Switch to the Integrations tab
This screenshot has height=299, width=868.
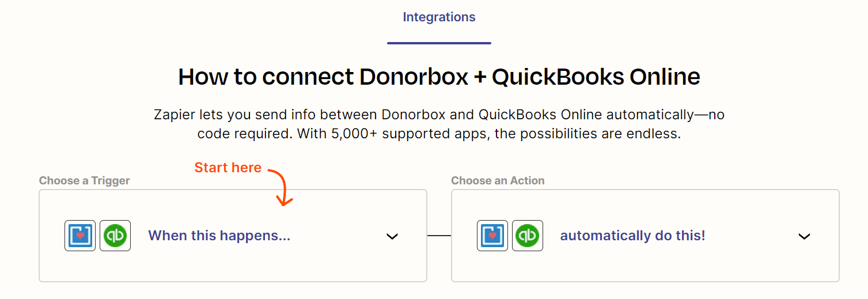(439, 17)
